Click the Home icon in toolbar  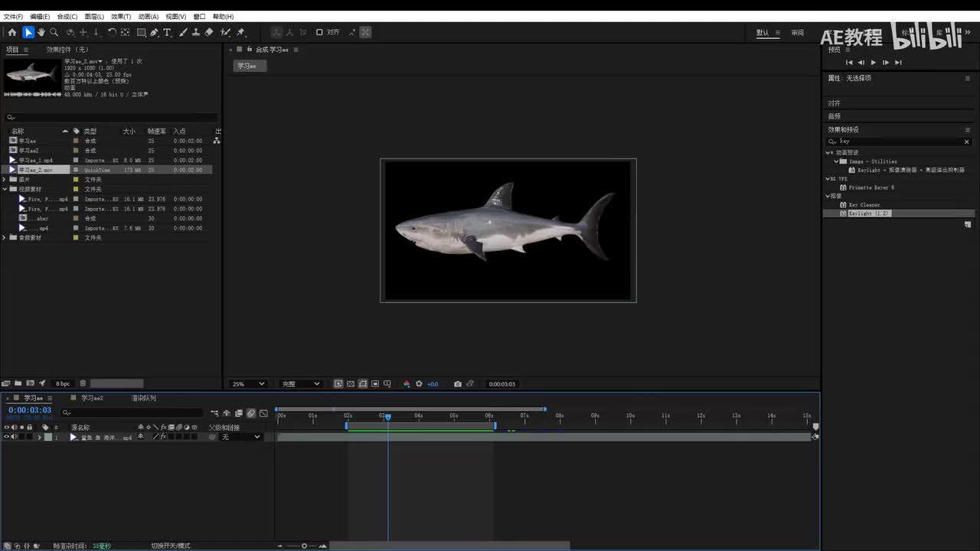(12, 32)
